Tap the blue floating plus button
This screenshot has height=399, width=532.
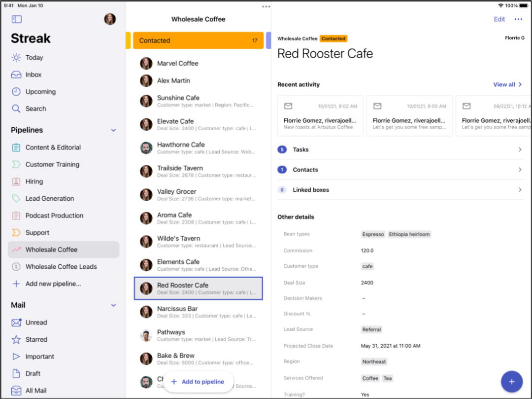(x=512, y=382)
